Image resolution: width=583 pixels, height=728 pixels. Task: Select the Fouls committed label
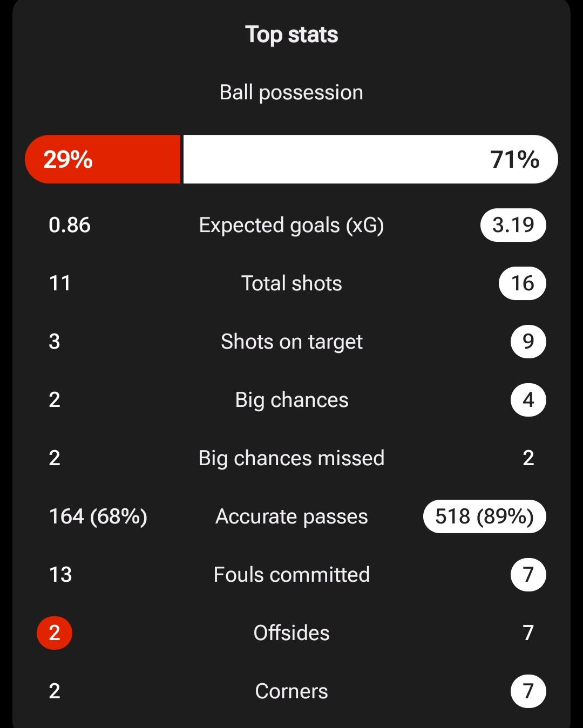291,575
